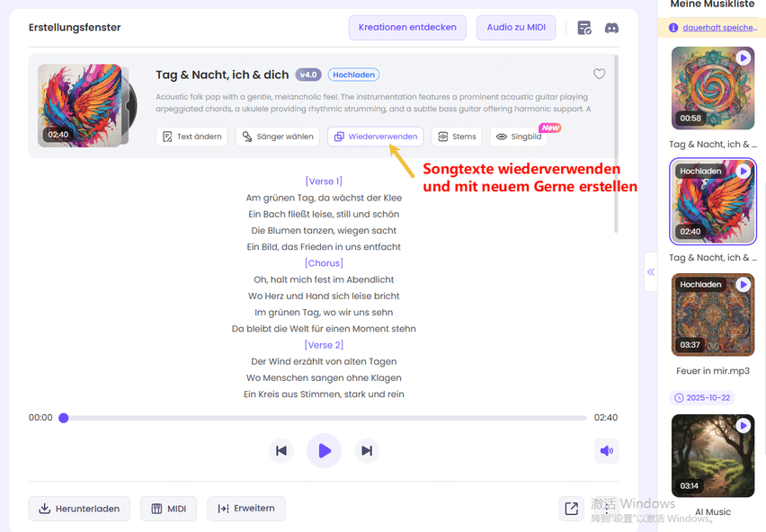Screen dimensions: 766x532
Task: Click Text ändern to edit lyrics
Action: (x=191, y=137)
